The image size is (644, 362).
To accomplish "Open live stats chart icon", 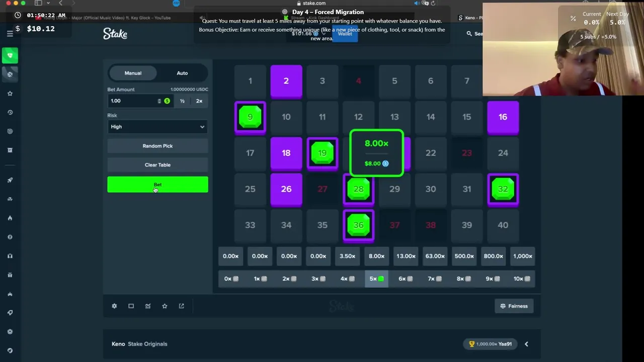I will [148, 306].
